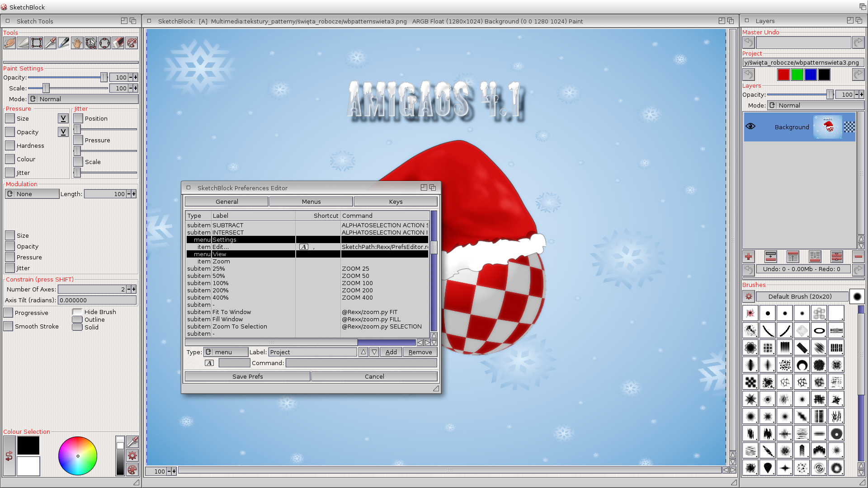Screen dimensions: 868x488
Task: Select the Smudge finger tool
Action: [9, 43]
